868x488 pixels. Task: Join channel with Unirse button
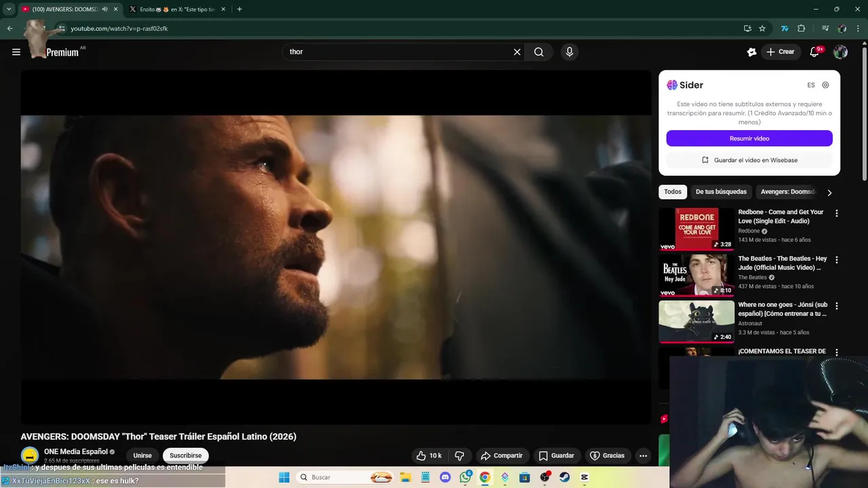[x=142, y=455]
